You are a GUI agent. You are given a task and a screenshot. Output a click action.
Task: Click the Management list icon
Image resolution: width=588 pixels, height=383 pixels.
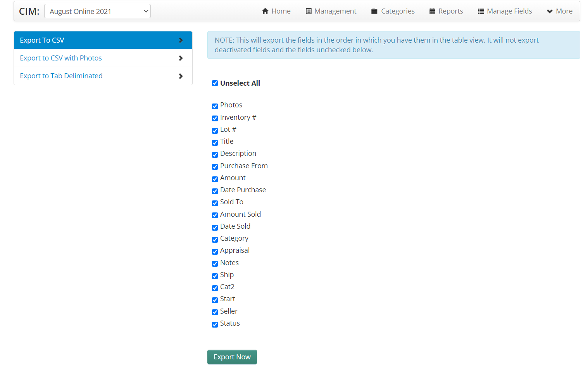point(309,11)
